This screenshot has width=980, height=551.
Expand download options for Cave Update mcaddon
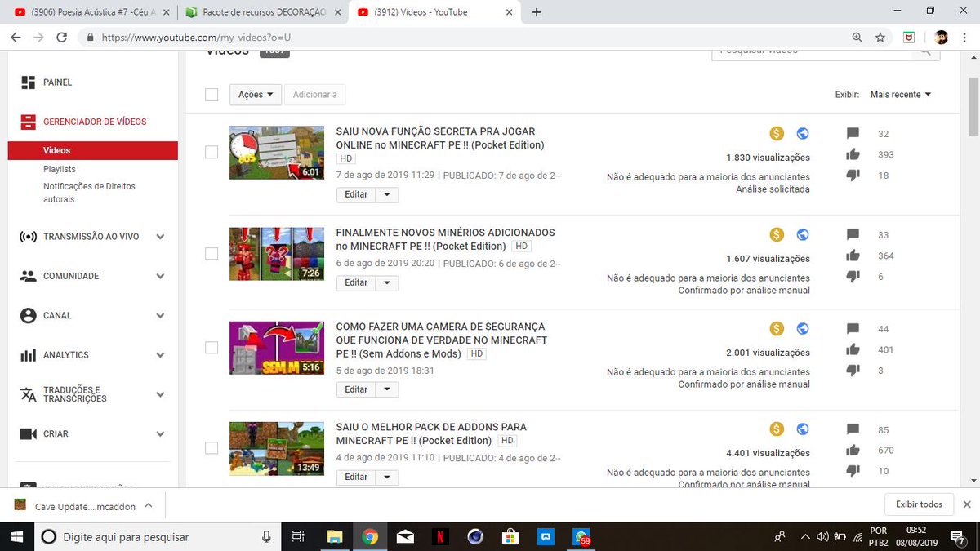(148, 505)
